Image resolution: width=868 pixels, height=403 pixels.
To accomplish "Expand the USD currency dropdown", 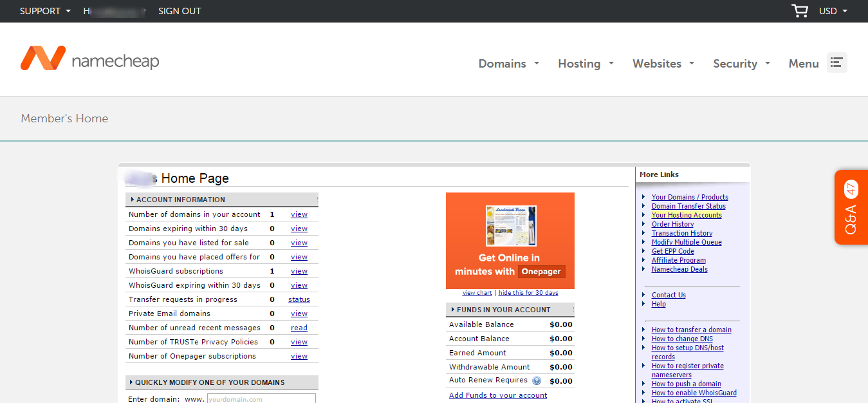I will point(833,11).
